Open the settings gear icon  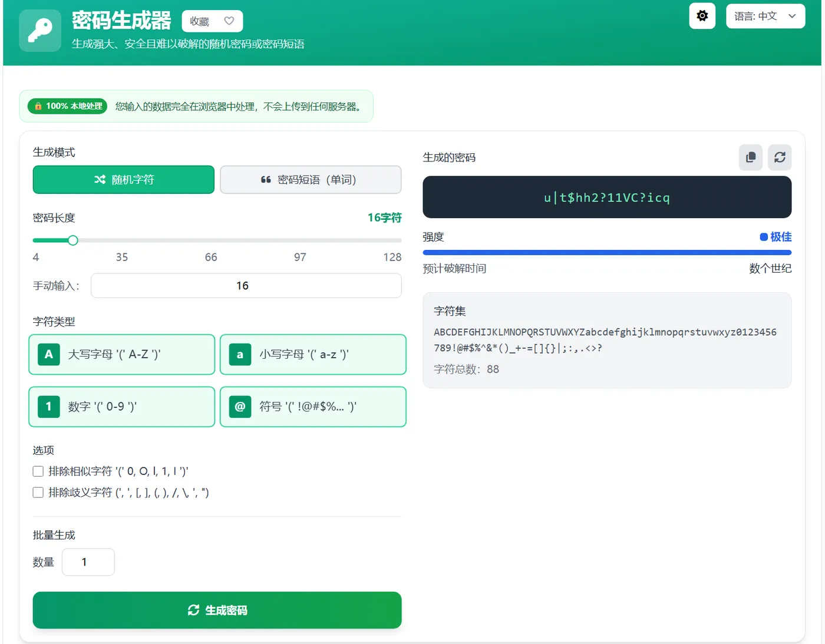point(702,16)
